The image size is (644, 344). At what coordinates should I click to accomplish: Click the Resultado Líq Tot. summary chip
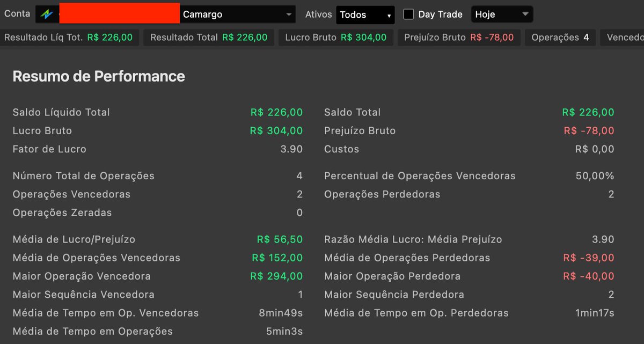tap(70, 38)
